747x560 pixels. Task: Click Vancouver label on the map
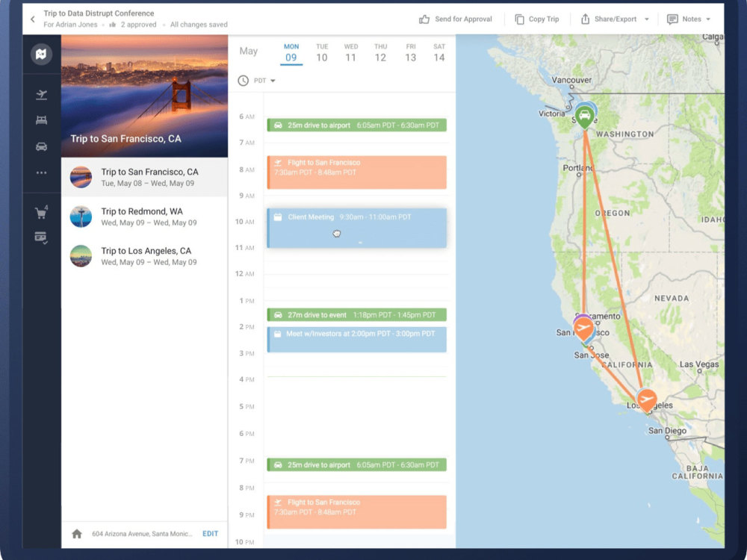pos(571,80)
